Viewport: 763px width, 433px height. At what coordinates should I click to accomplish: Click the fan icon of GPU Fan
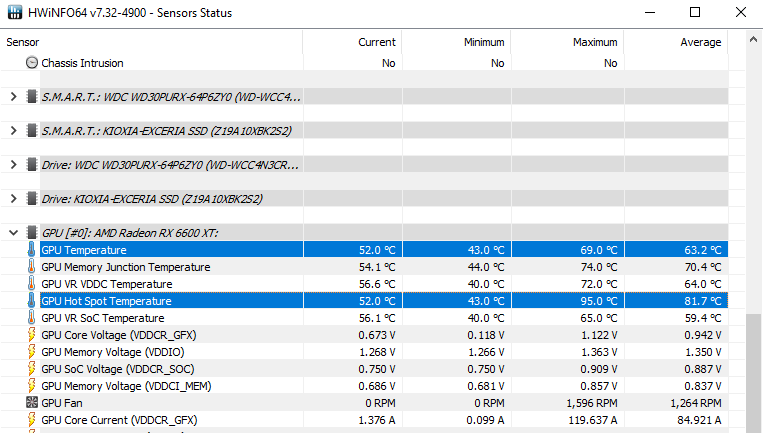[x=32, y=402]
